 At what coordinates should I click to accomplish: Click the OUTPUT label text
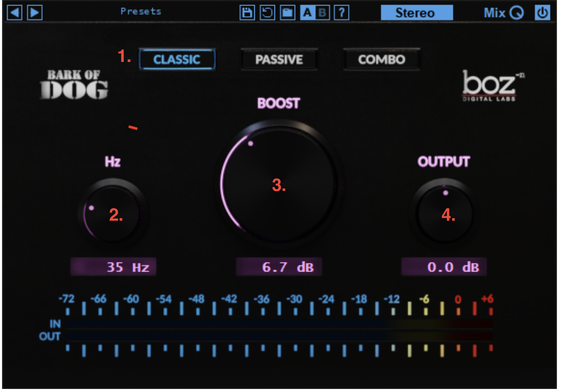[443, 162]
